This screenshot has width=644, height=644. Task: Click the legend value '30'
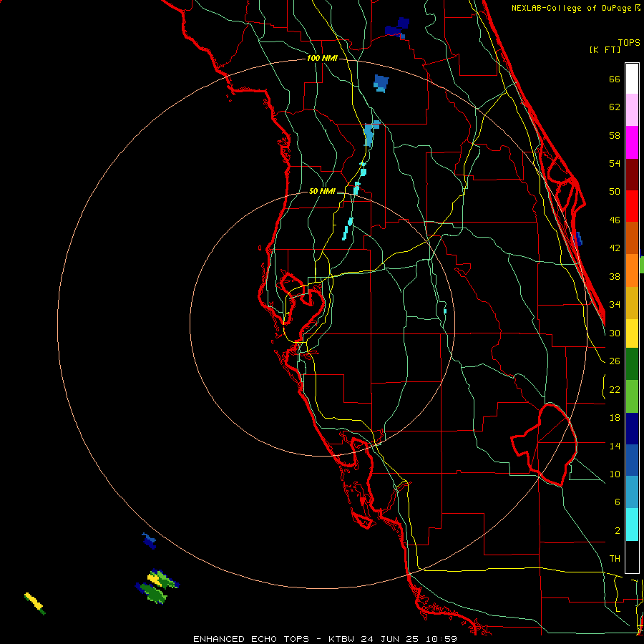[x=615, y=333]
